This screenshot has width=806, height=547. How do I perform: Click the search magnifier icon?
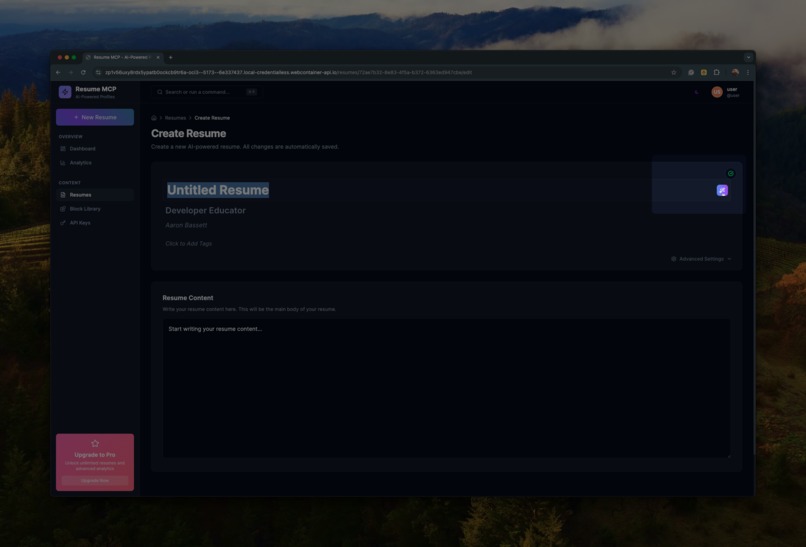pos(160,92)
